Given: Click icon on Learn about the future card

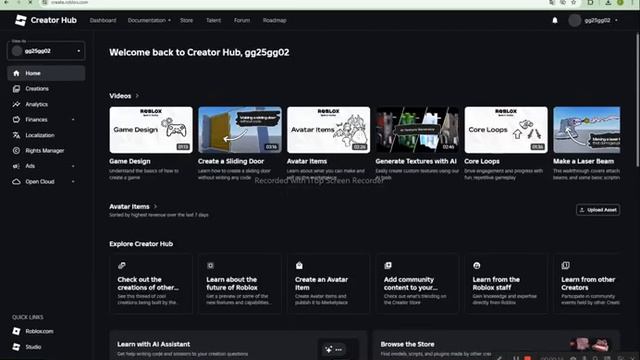Looking at the screenshot, I should pos(210,266).
